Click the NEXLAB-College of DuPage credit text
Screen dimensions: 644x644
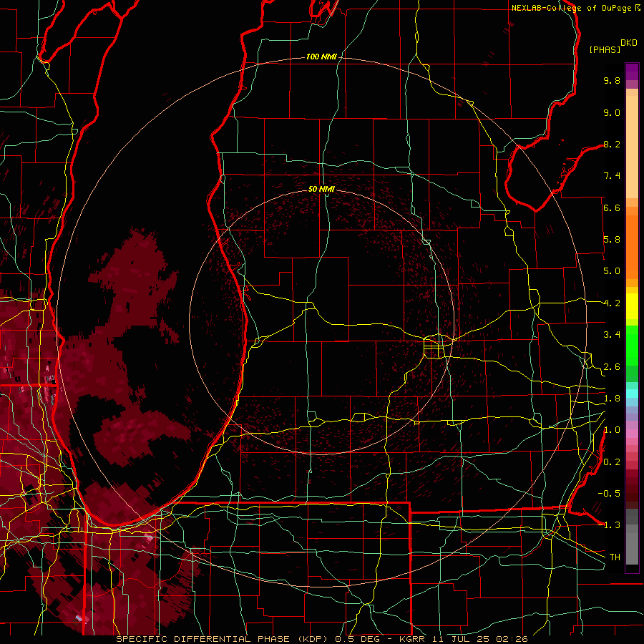point(572,8)
